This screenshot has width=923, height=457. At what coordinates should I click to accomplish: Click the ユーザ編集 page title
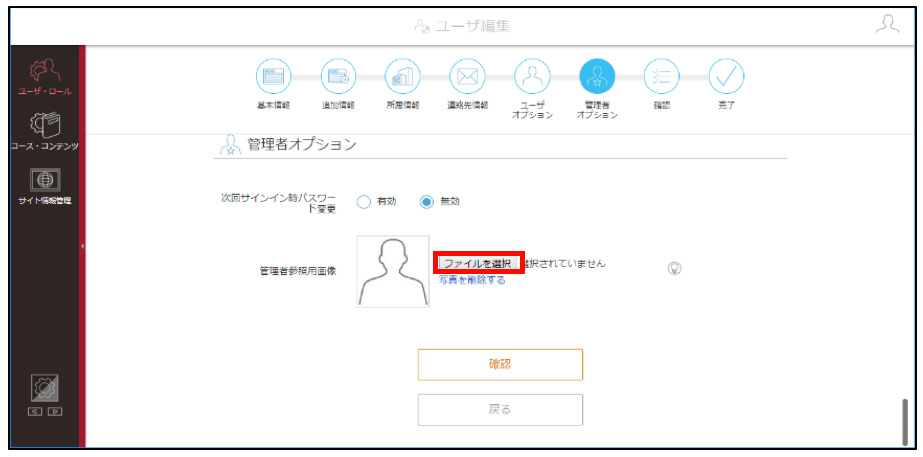tap(472, 26)
